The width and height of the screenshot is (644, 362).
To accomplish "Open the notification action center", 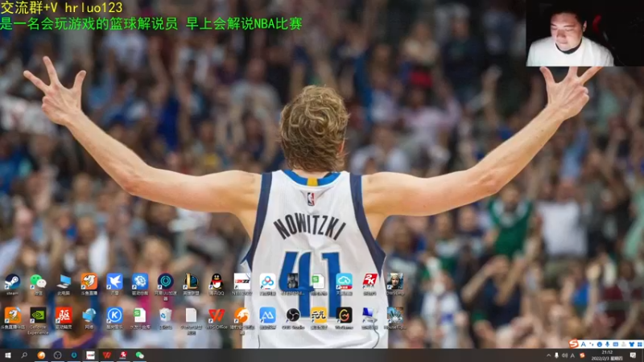I will pyautogui.click(x=633, y=356).
